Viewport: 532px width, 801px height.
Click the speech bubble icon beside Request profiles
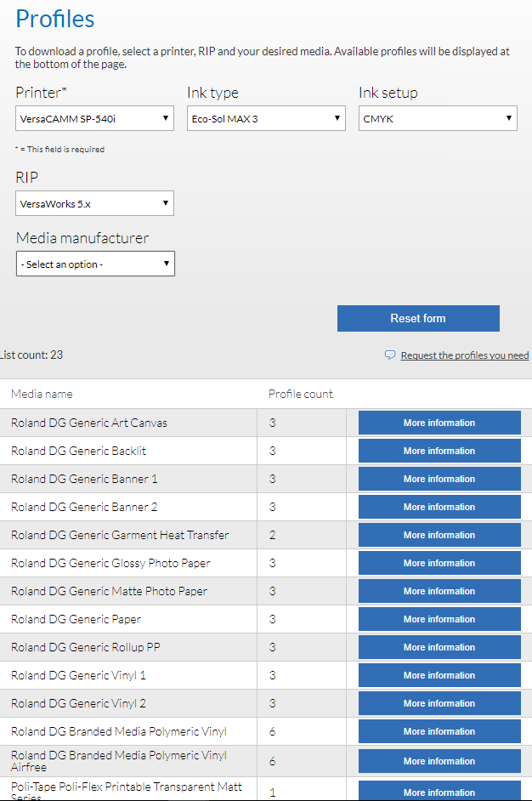coord(390,355)
